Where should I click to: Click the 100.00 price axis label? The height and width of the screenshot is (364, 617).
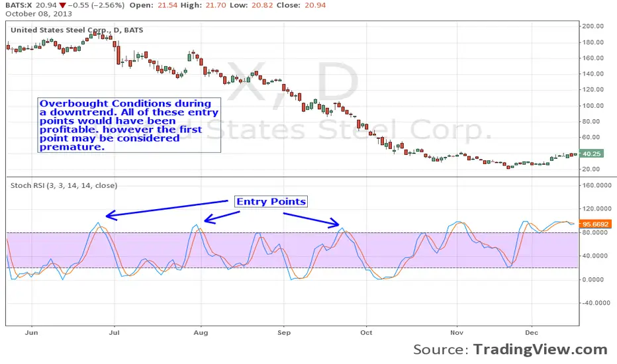593,105
